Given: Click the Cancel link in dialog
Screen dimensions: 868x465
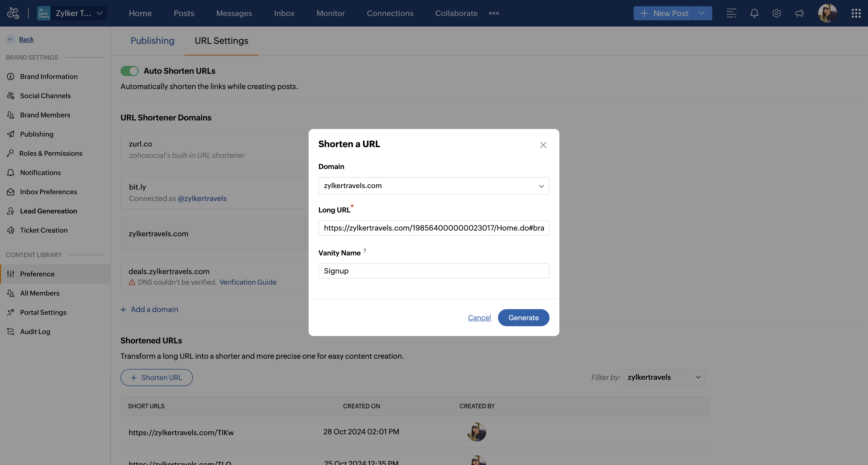Looking at the screenshot, I should [479, 317].
